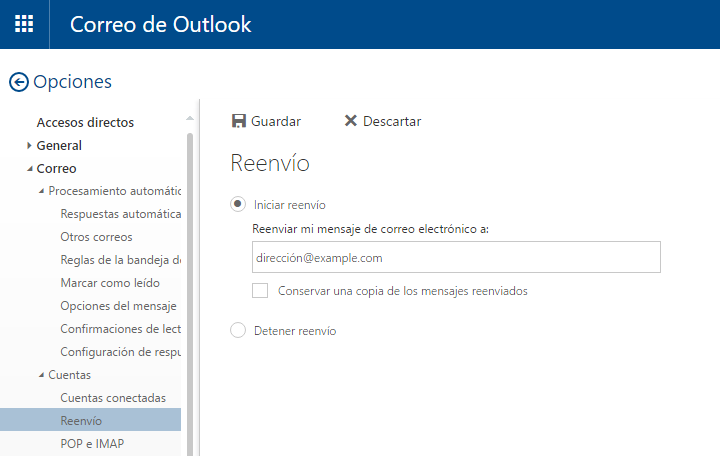Collapse the Correo section arrow
720x456 pixels.
coord(30,169)
